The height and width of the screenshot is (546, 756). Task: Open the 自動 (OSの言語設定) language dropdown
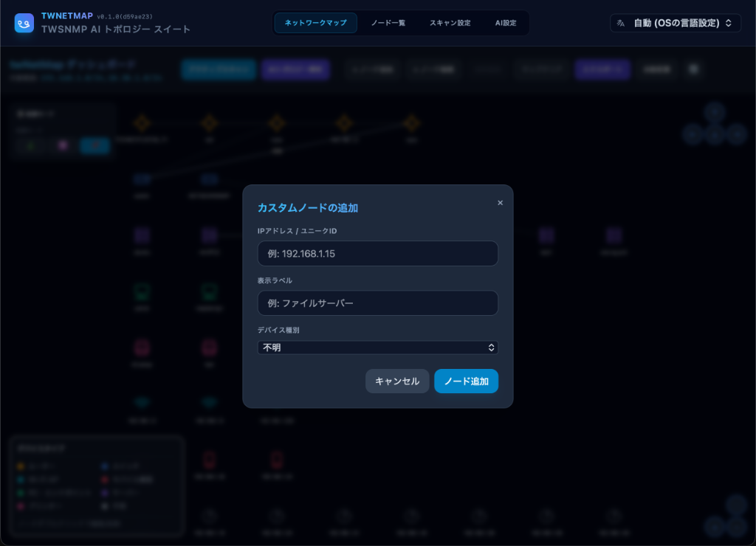click(676, 23)
